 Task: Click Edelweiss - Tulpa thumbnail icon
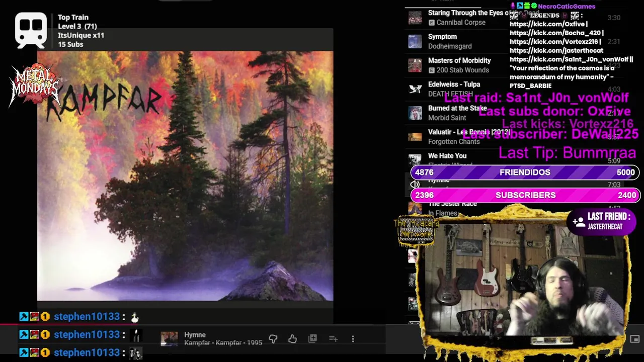pyautogui.click(x=415, y=89)
